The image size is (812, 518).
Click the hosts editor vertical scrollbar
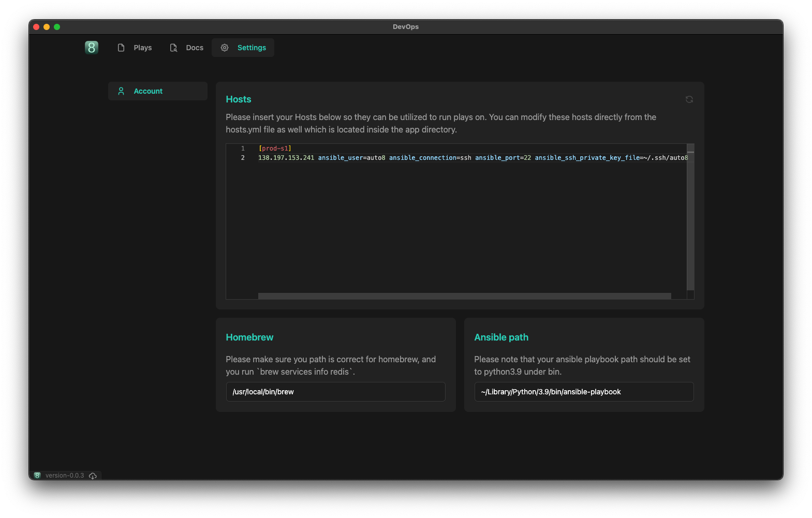tap(690, 217)
